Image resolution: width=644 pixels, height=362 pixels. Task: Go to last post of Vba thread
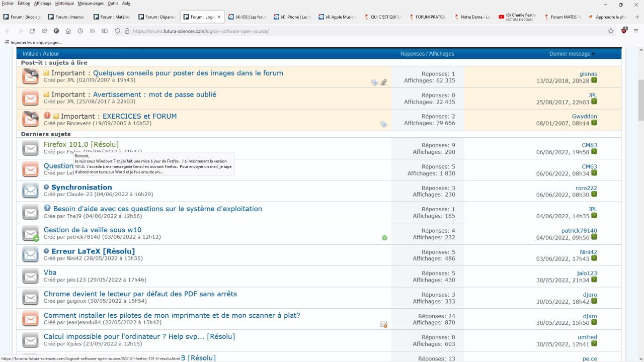pyautogui.click(x=594, y=280)
